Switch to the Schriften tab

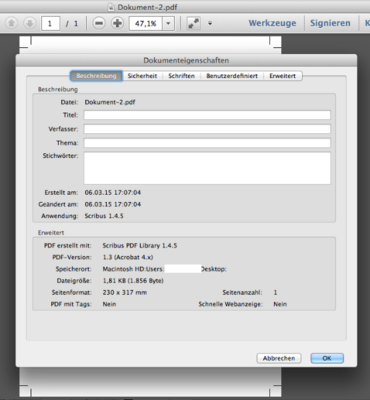coord(181,76)
